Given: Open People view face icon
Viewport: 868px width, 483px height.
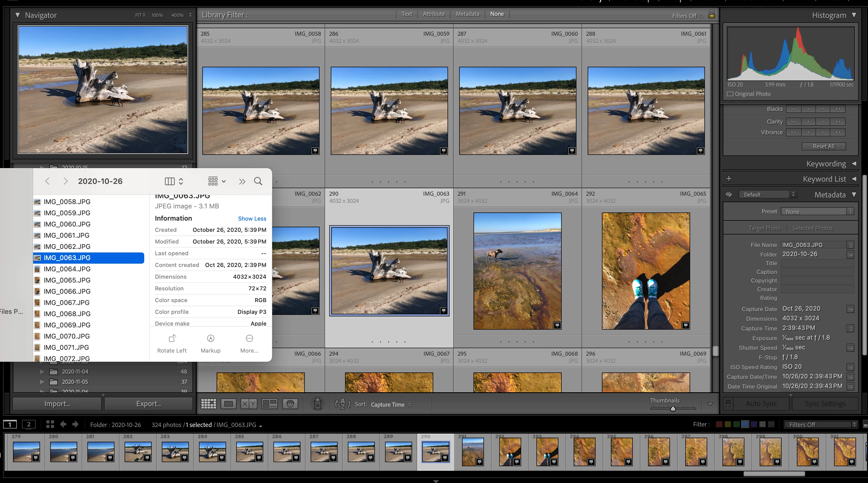Looking at the screenshot, I should pos(290,404).
